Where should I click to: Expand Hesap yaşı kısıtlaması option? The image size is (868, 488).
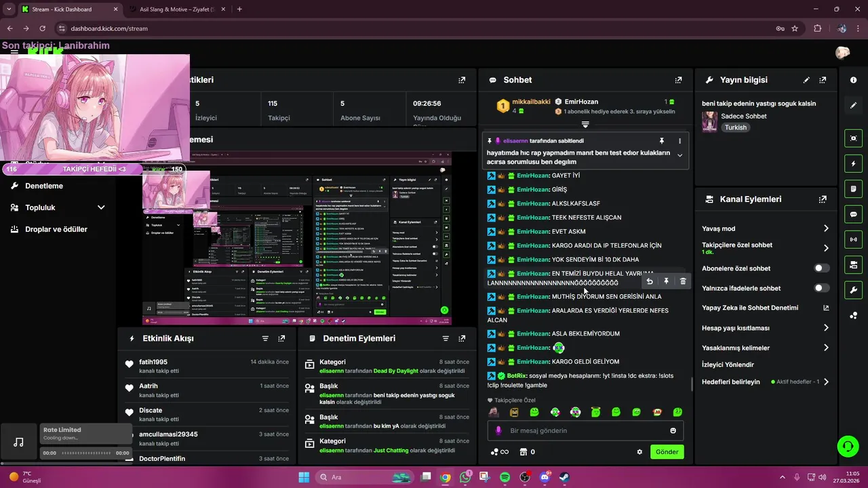pos(826,328)
